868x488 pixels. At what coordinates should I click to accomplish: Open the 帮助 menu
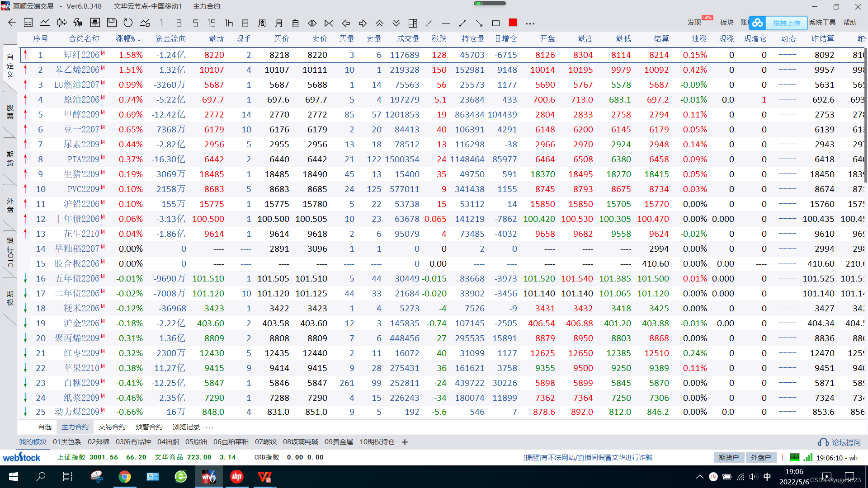click(x=850, y=22)
